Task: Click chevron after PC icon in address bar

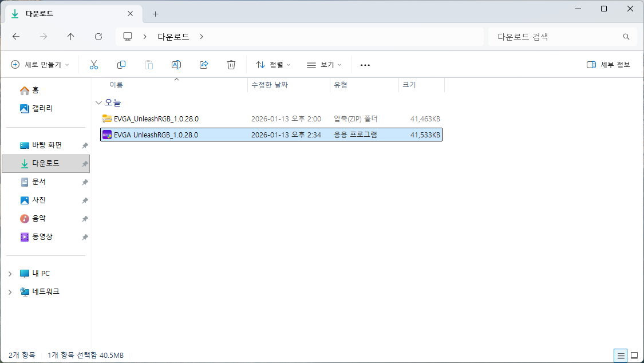Action: click(145, 37)
